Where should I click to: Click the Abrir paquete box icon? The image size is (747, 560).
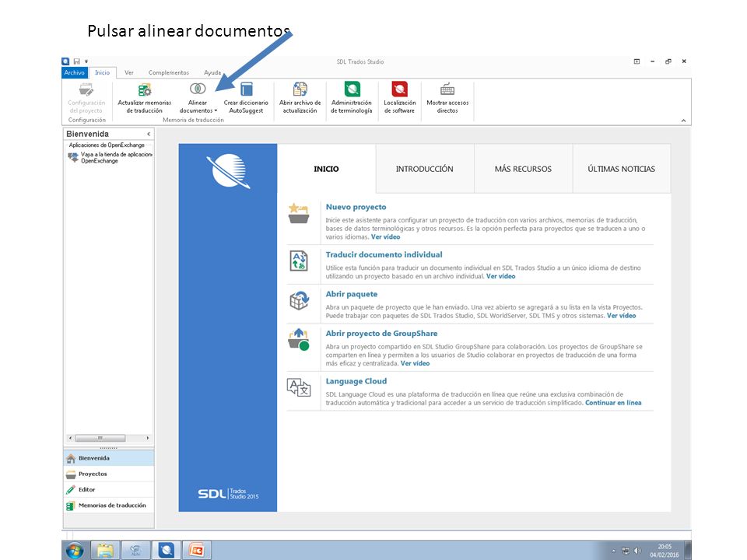pyautogui.click(x=299, y=300)
